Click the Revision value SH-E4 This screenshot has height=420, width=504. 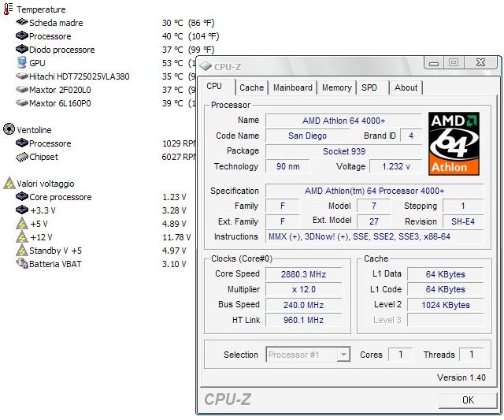463,221
